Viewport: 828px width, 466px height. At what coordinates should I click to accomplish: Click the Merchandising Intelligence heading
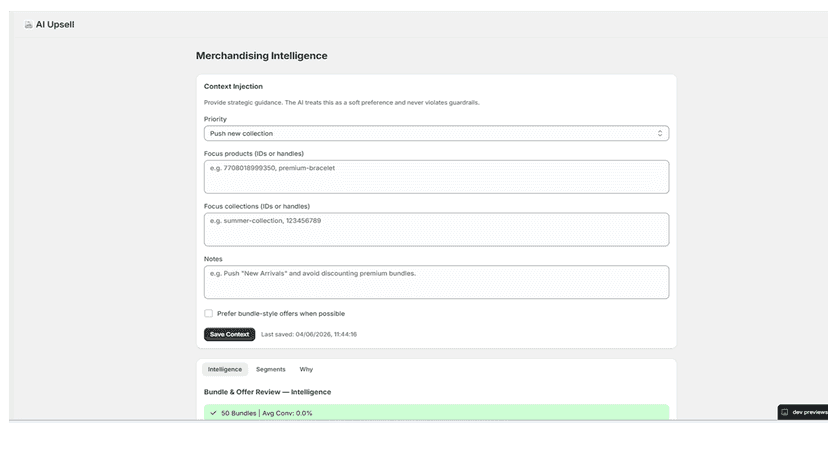(261, 55)
